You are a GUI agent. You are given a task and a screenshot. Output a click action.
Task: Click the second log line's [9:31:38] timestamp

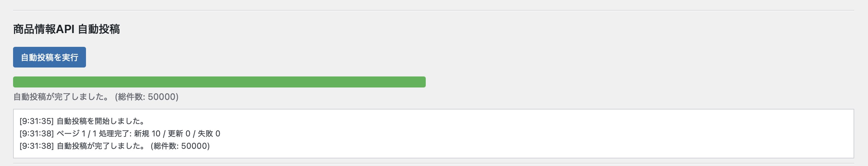coord(36,134)
